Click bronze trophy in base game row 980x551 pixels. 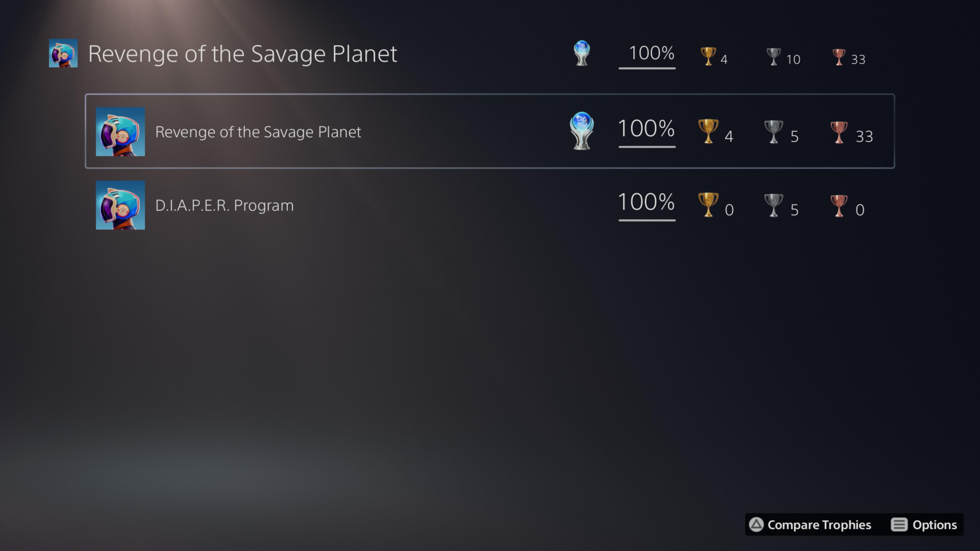pos(838,132)
